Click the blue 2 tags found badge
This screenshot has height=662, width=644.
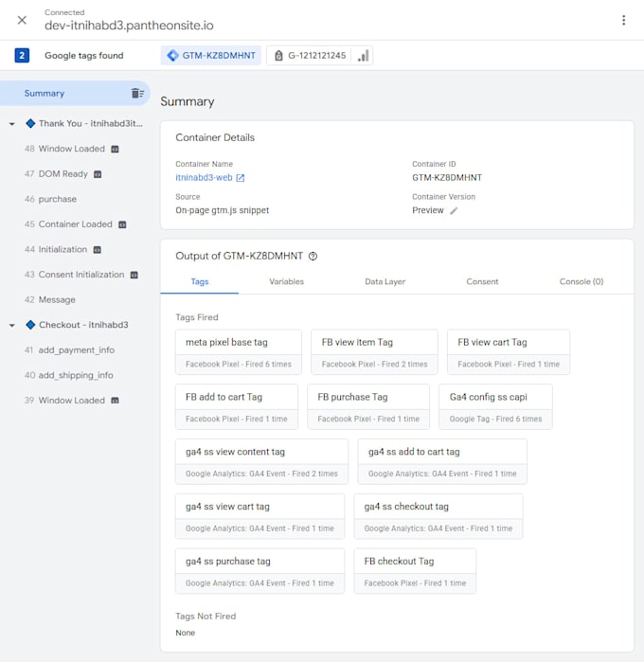point(22,55)
